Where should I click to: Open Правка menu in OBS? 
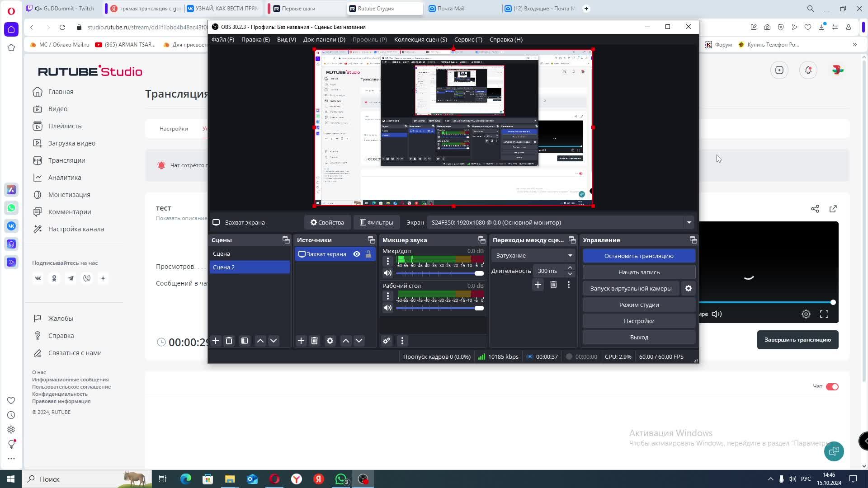coord(255,39)
